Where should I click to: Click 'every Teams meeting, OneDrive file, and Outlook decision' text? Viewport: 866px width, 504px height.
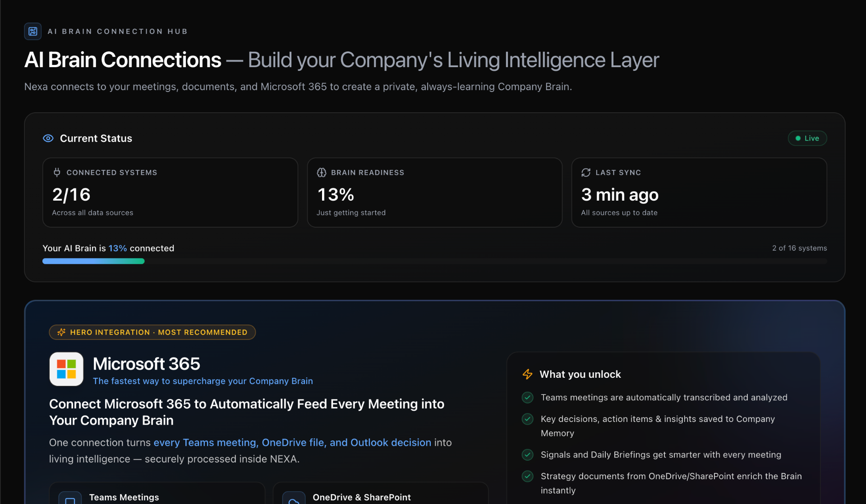(x=292, y=443)
